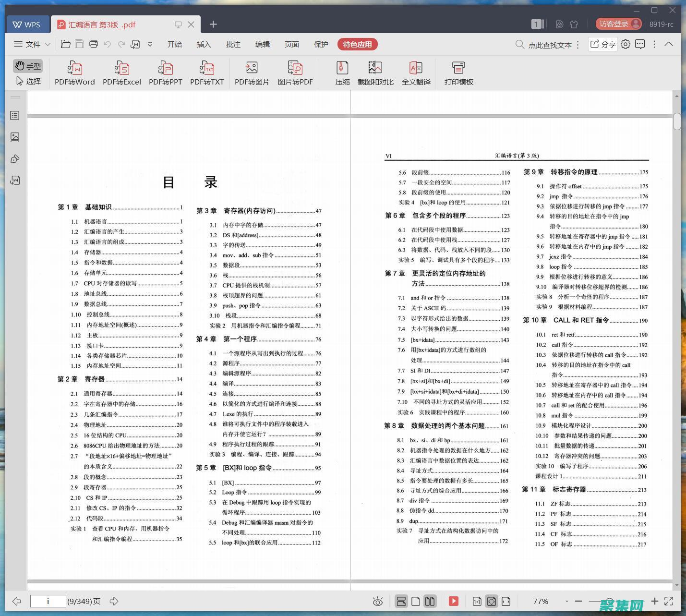Select the PDF转PPT tool

click(165, 72)
